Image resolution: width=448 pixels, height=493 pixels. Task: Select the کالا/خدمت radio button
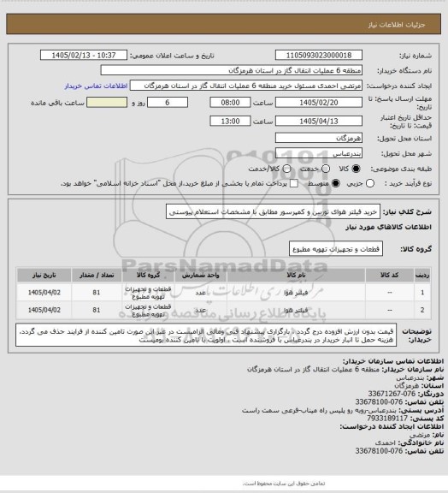286,169
